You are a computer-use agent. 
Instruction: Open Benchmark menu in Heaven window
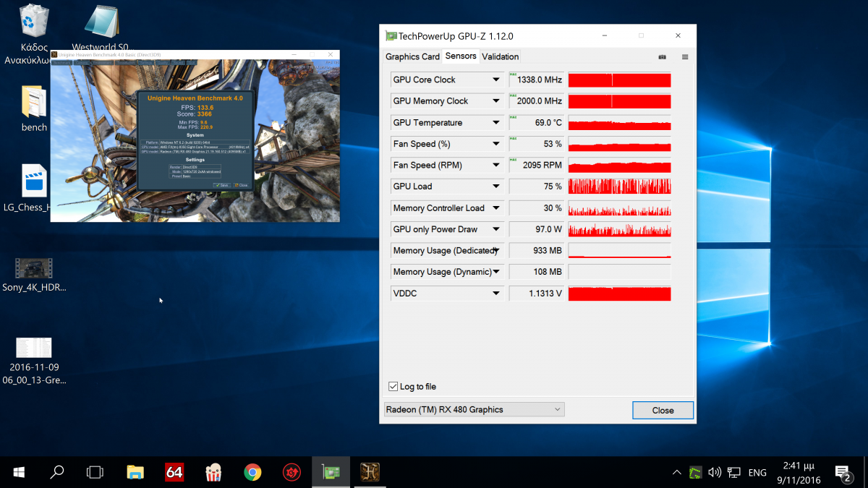(x=61, y=63)
